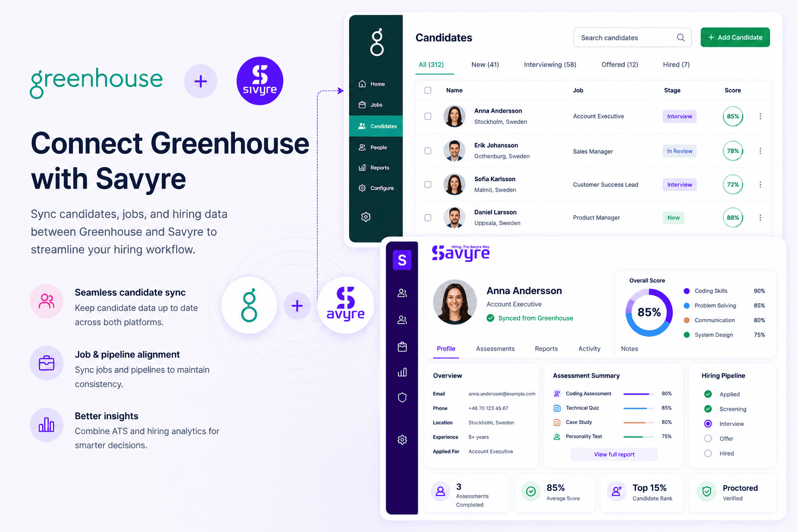Switch to the Interviewing (58) tab
The height and width of the screenshot is (532, 798).
click(550, 64)
